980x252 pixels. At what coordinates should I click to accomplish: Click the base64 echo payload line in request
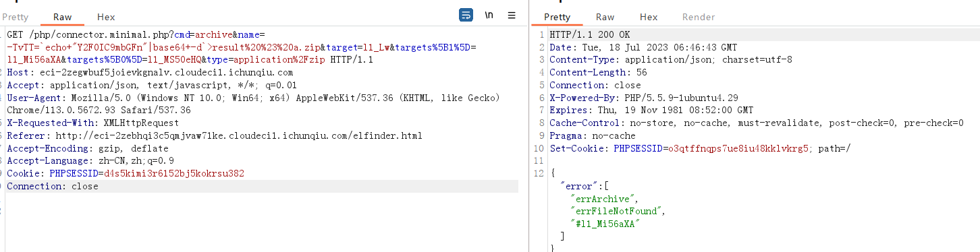(x=242, y=47)
